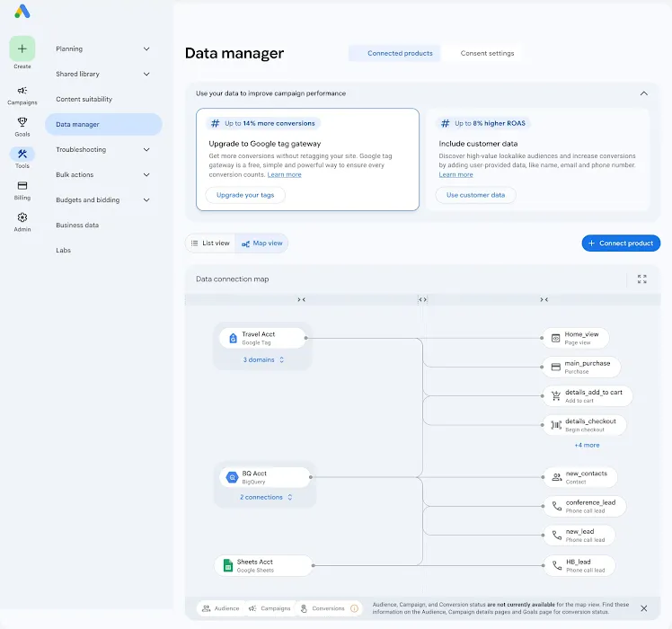Open the Billing card icon
This screenshot has width=672, height=629.
coord(22,186)
